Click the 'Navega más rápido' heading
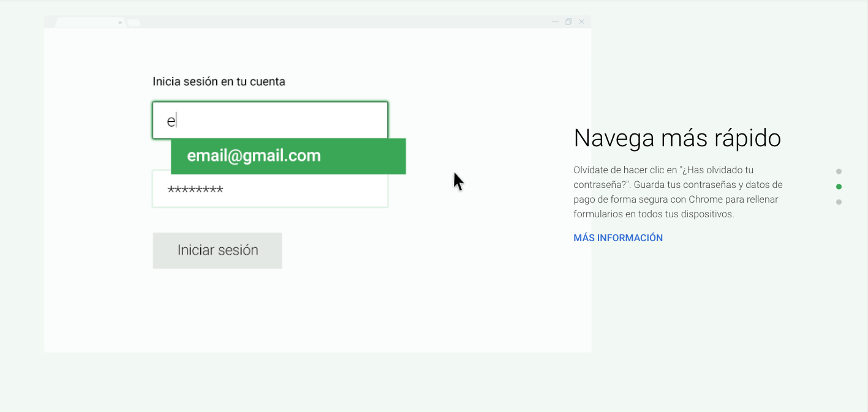The image size is (868, 412). point(677,138)
